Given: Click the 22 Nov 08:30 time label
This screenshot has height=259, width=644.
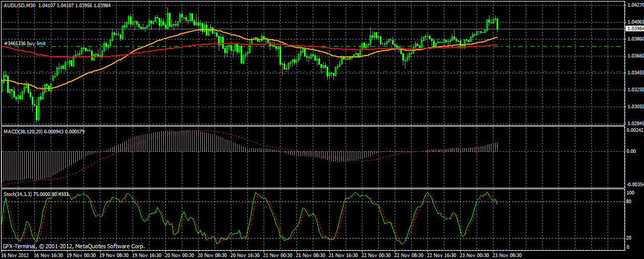Looking at the screenshot, I should 410,254.
